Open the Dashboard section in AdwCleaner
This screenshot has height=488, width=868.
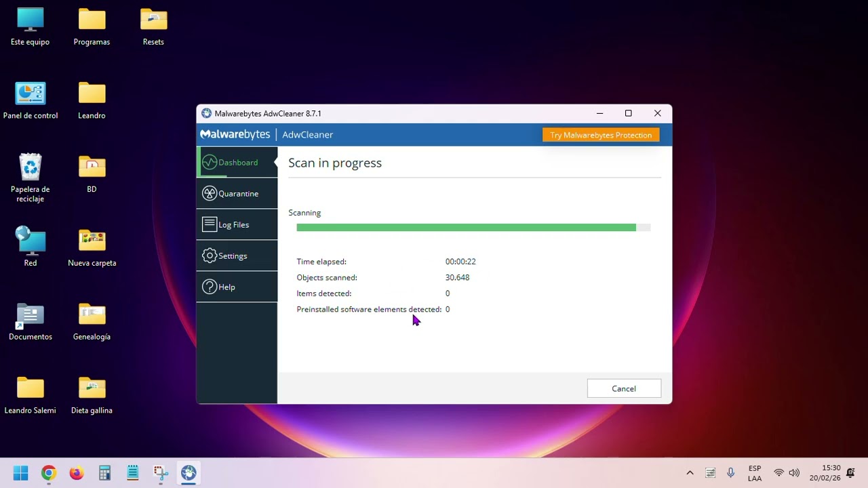click(237, 163)
